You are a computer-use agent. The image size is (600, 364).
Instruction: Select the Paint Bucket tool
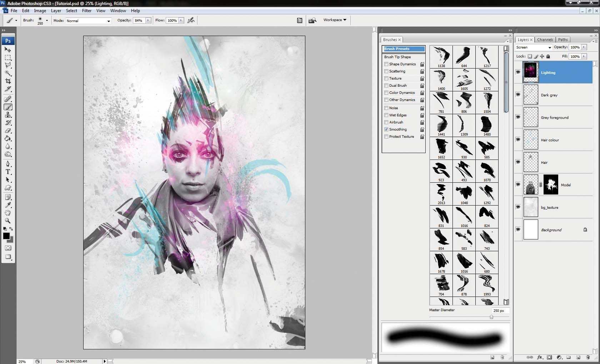(8, 138)
